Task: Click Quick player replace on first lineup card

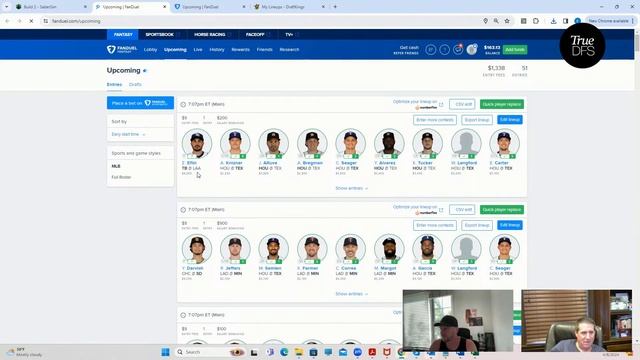Action: [502, 104]
